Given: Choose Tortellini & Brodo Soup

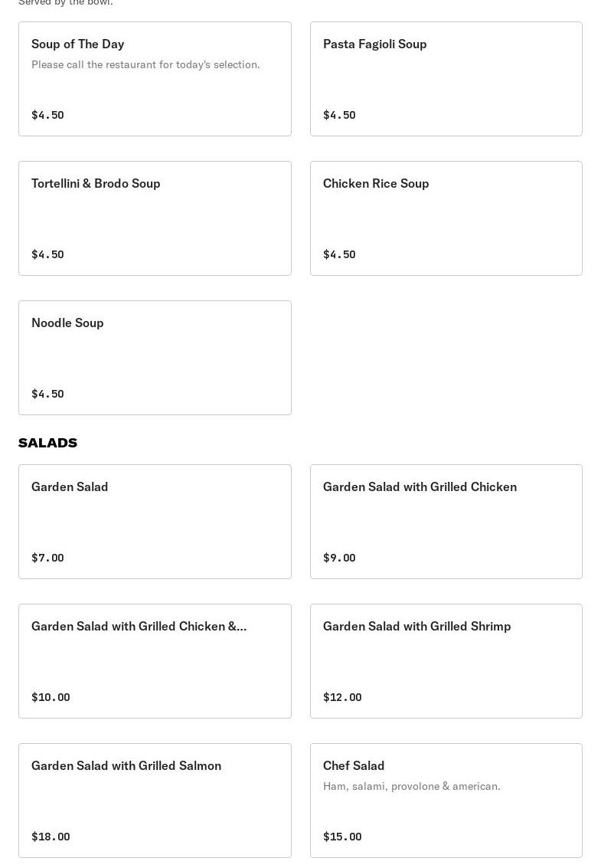Looking at the screenshot, I should pyautogui.click(x=155, y=218).
